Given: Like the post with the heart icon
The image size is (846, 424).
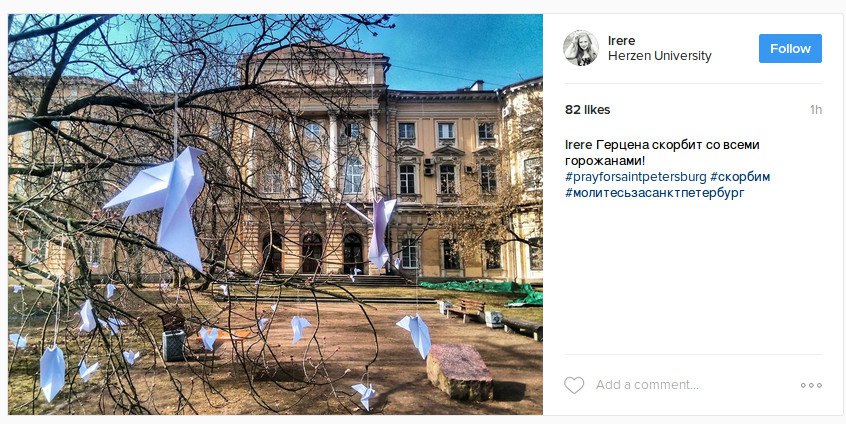Looking at the screenshot, I should click(x=574, y=385).
